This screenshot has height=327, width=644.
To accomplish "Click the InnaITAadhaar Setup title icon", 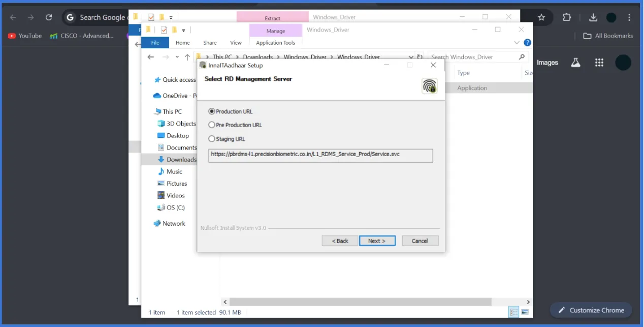I will click(203, 65).
